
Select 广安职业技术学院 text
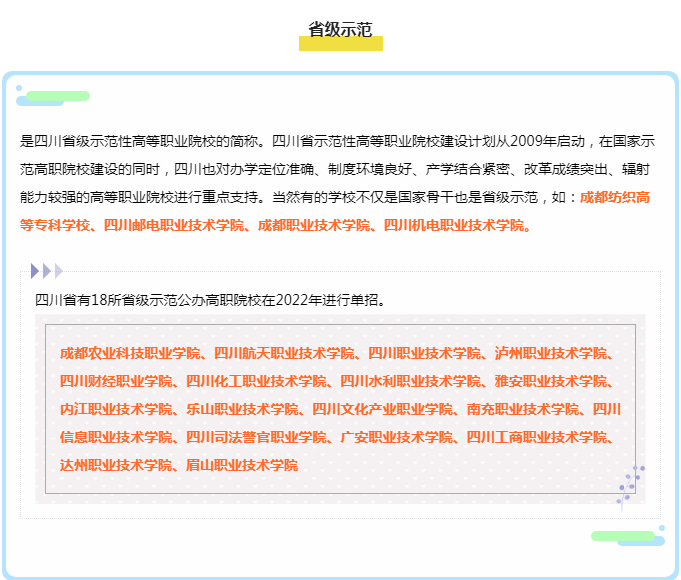[397, 437]
